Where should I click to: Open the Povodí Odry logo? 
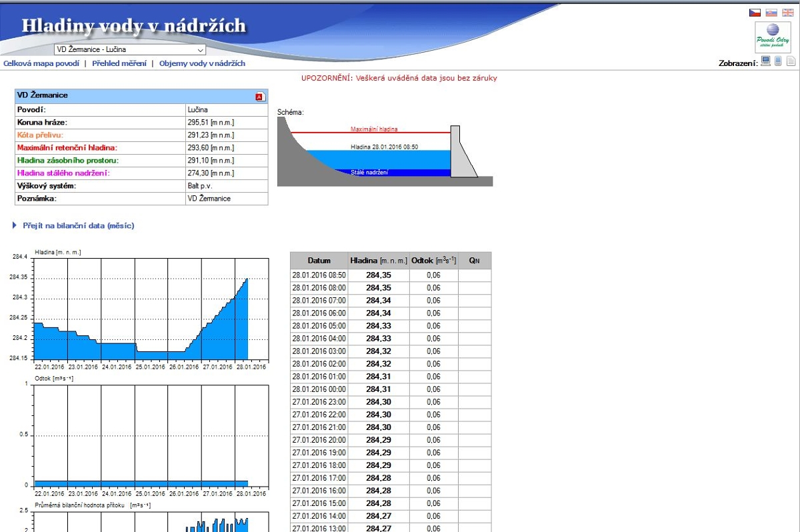click(x=773, y=37)
